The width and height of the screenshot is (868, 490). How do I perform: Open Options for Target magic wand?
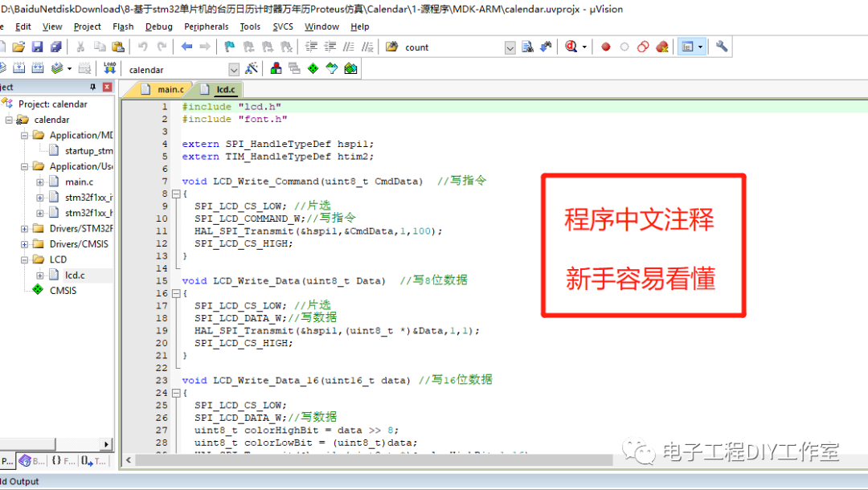click(252, 68)
